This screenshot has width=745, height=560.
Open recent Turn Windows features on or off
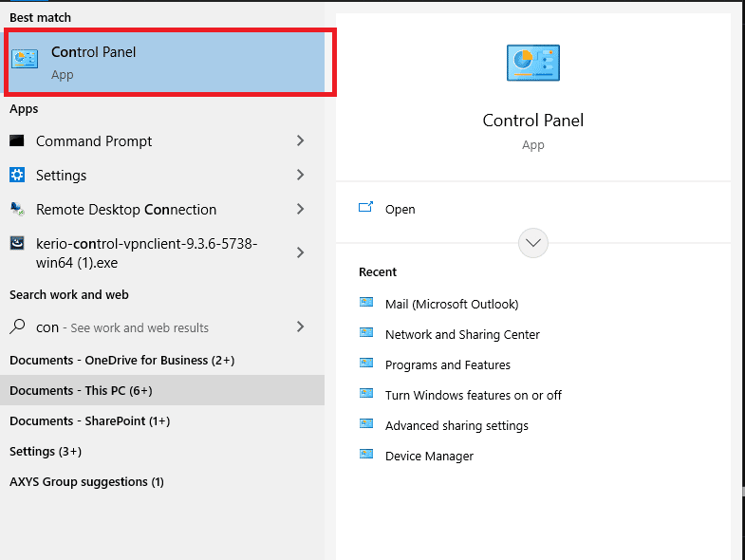[x=474, y=396]
